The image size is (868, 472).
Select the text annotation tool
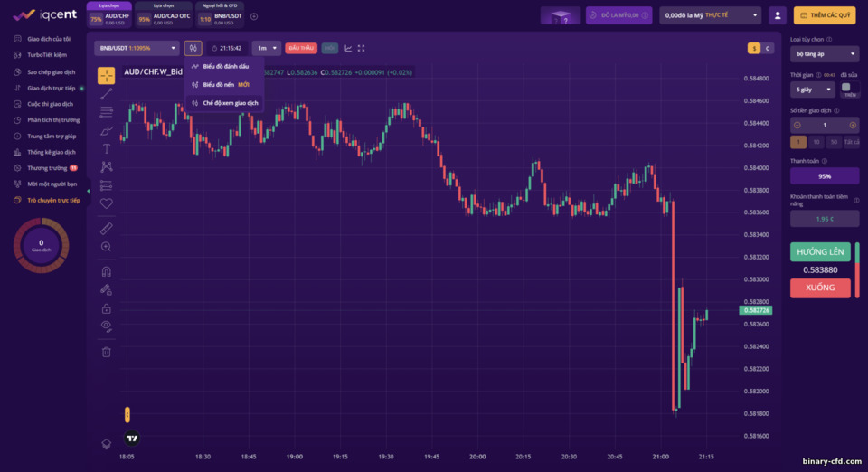pyautogui.click(x=107, y=148)
